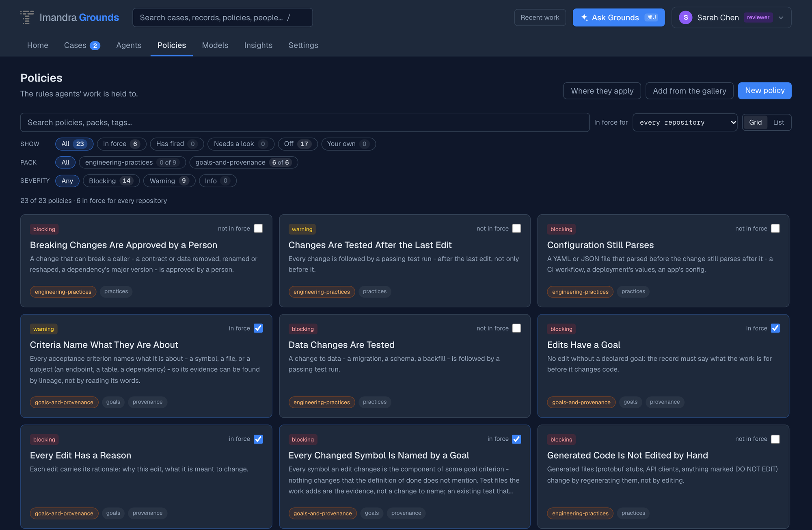Click Sarah Chen's purple avatar icon

coord(686,17)
